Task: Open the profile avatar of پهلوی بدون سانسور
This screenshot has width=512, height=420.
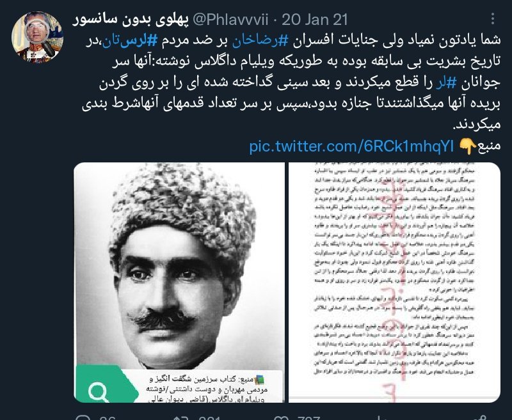Action: click(37, 37)
